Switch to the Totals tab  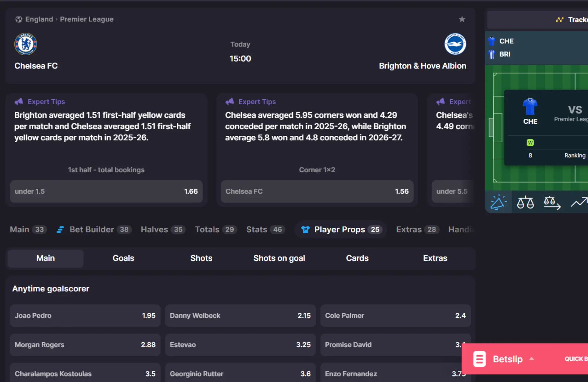[216, 229]
